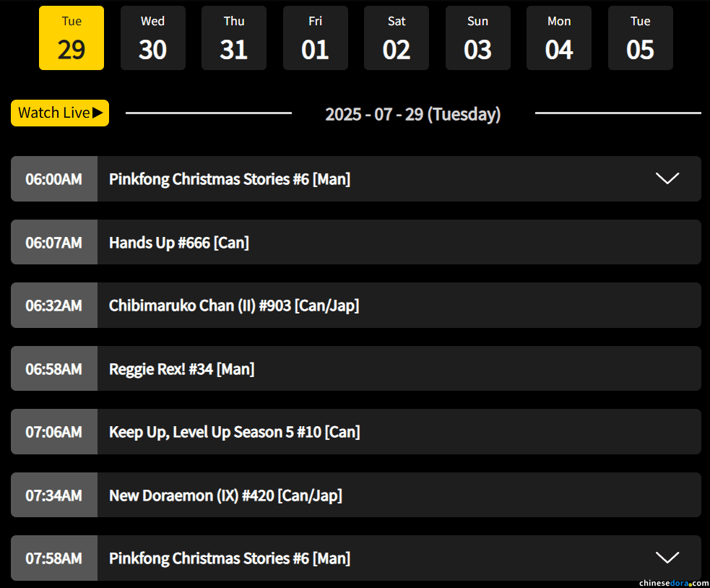Click the chinesedora.com watermark link

[673, 582]
